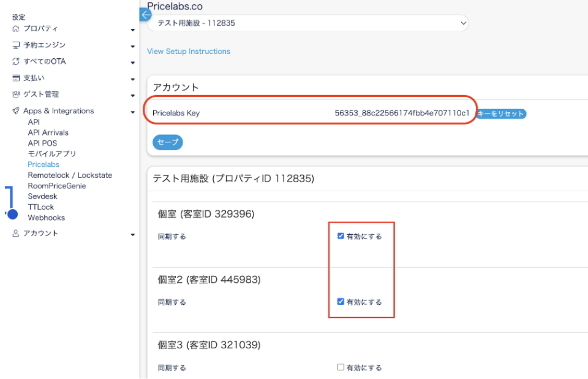
Task: Click the sync icon beside すべてのOTA
Action: [16, 62]
